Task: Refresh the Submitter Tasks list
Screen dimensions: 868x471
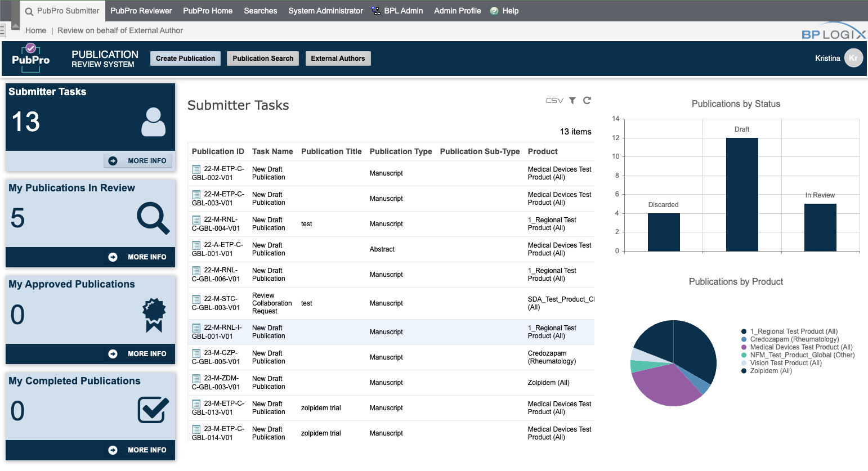Action: pos(587,100)
